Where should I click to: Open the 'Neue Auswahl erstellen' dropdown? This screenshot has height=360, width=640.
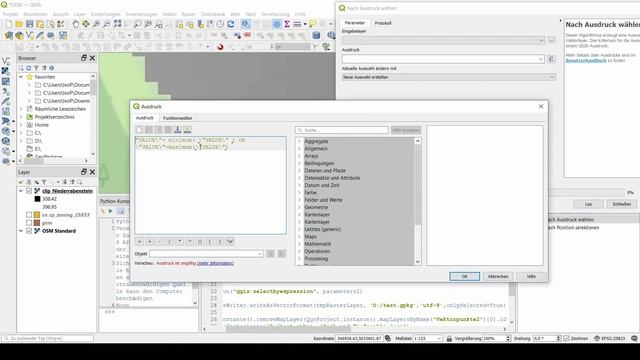[x=449, y=77]
